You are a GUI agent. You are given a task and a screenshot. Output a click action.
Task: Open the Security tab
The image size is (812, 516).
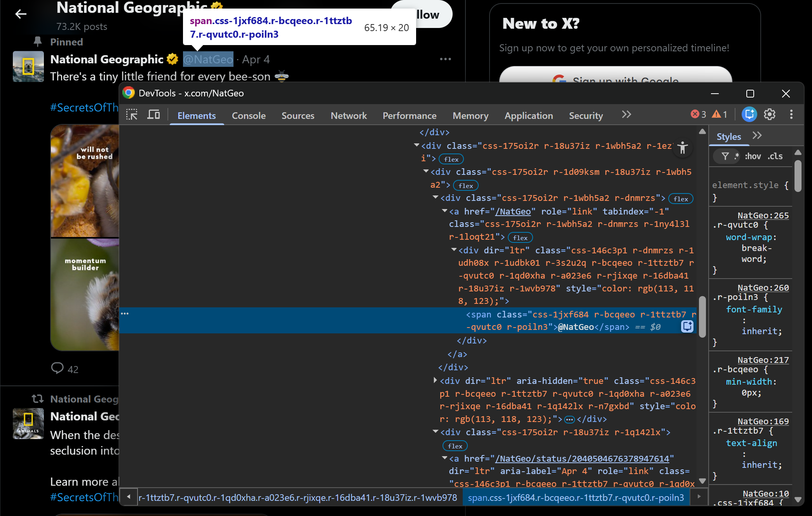pyautogui.click(x=586, y=115)
